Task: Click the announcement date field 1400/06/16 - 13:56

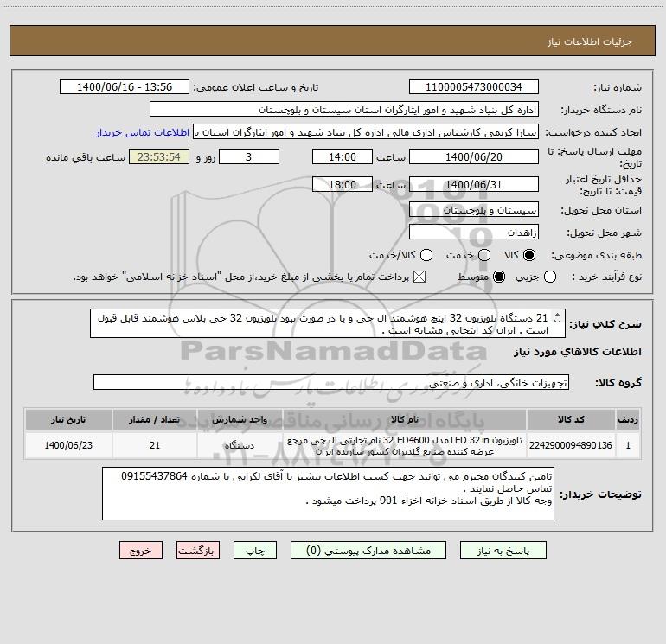Action: pos(125,87)
